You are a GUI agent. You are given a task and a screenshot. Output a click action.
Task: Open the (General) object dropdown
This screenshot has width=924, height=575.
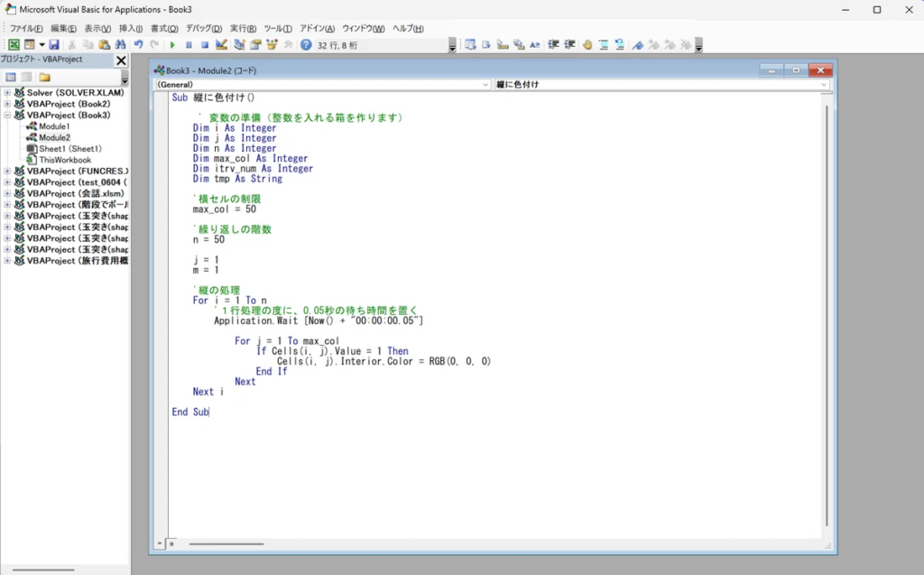(x=486, y=84)
